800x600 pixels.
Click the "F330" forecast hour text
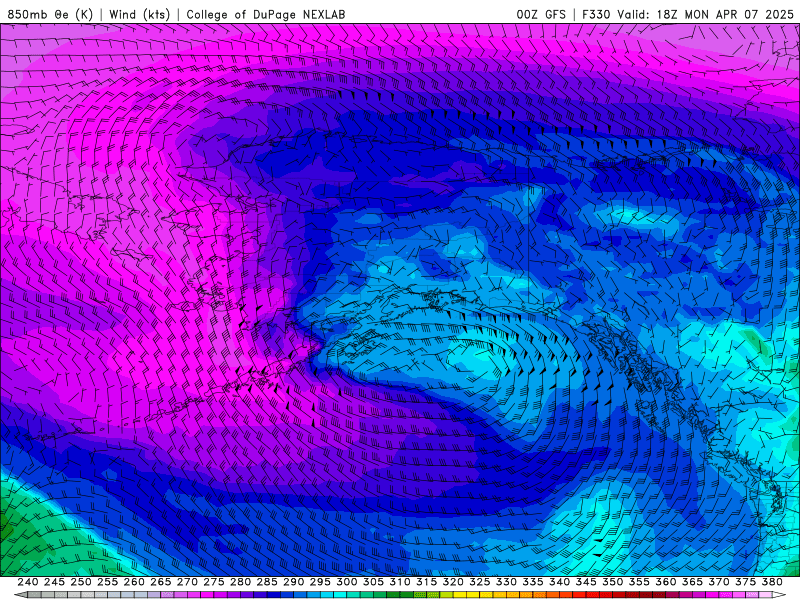(596, 14)
